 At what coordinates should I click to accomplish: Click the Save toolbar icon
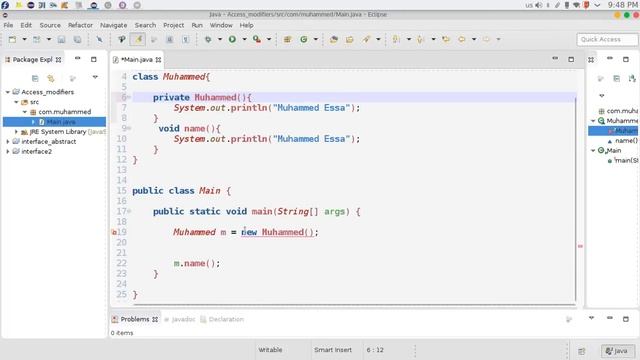click(x=61, y=39)
